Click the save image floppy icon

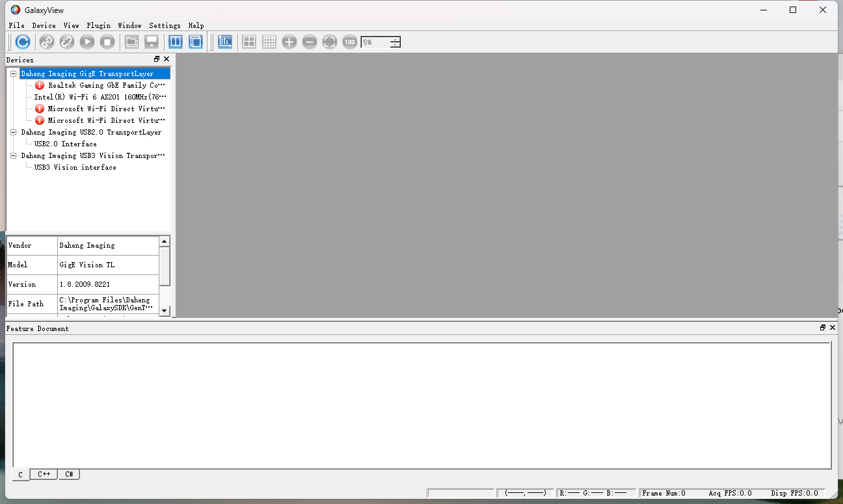coord(152,42)
